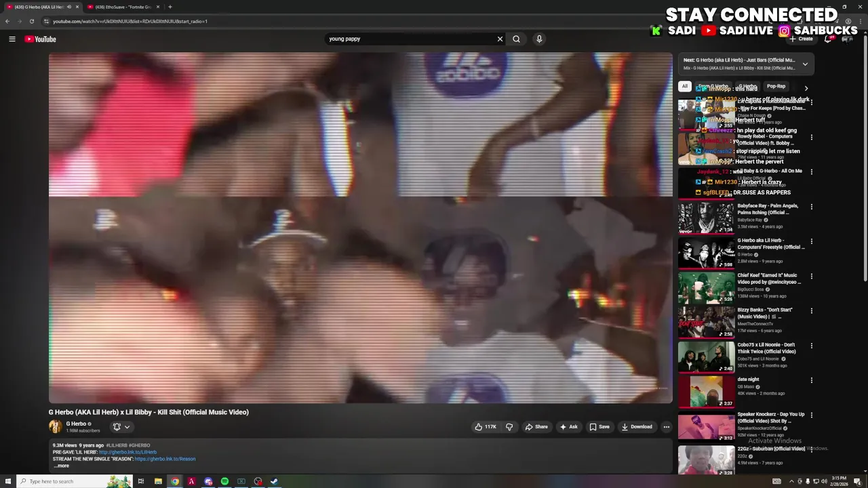Dislike the video
This screenshot has width=868, height=488.
pyautogui.click(x=509, y=427)
